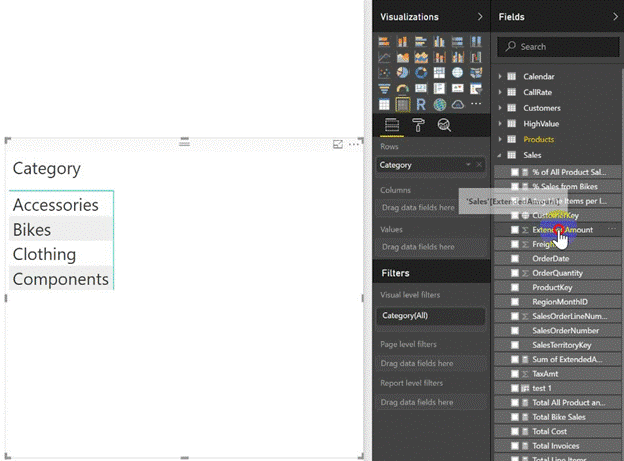Collapse the Visualizations pane chevron
Screen dimensions: 624x461
click(x=480, y=16)
